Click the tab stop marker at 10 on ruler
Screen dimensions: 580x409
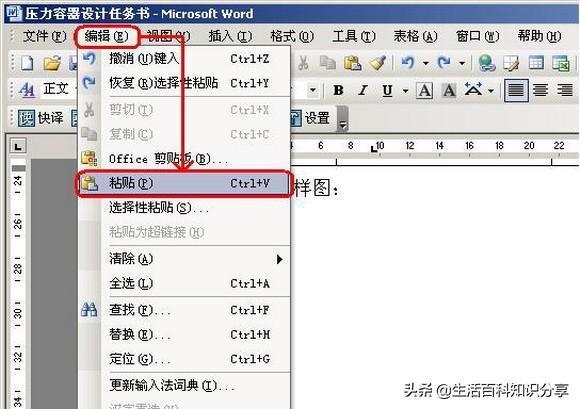click(x=374, y=149)
